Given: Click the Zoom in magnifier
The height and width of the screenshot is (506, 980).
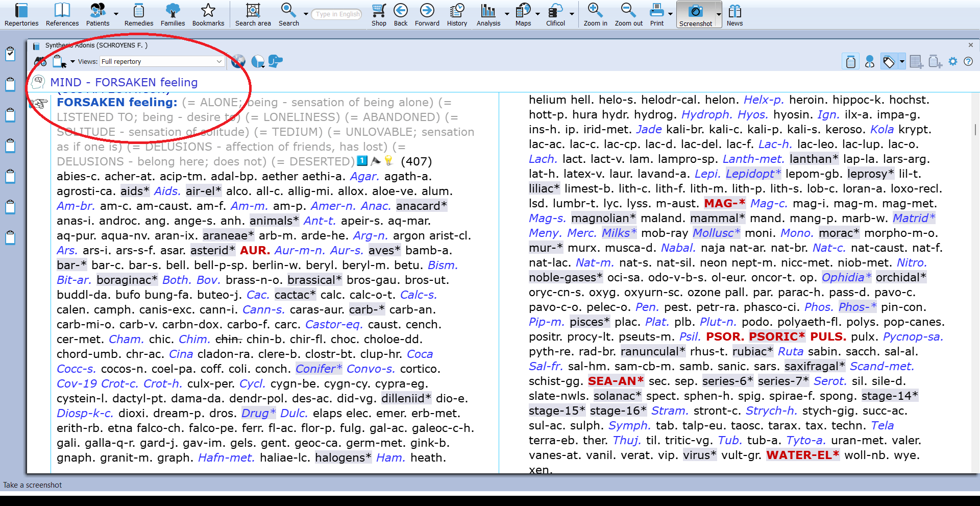Looking at the screenshot, I should (595, 14).
